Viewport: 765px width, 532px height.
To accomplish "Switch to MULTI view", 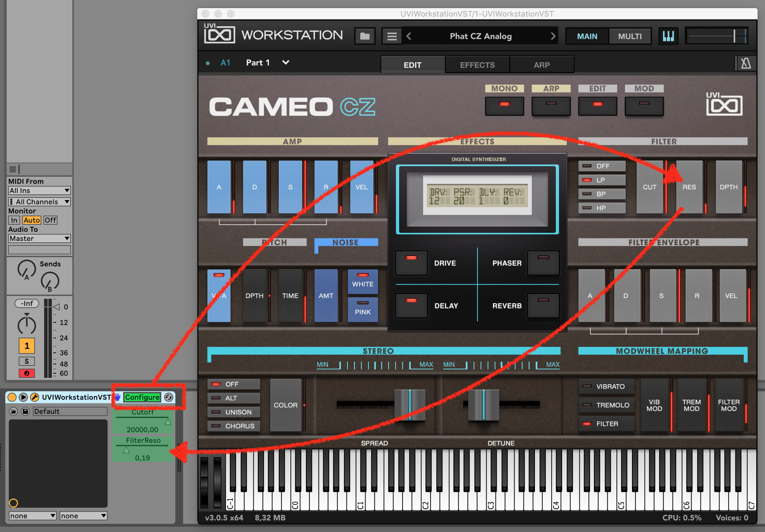I will [630, 36].
